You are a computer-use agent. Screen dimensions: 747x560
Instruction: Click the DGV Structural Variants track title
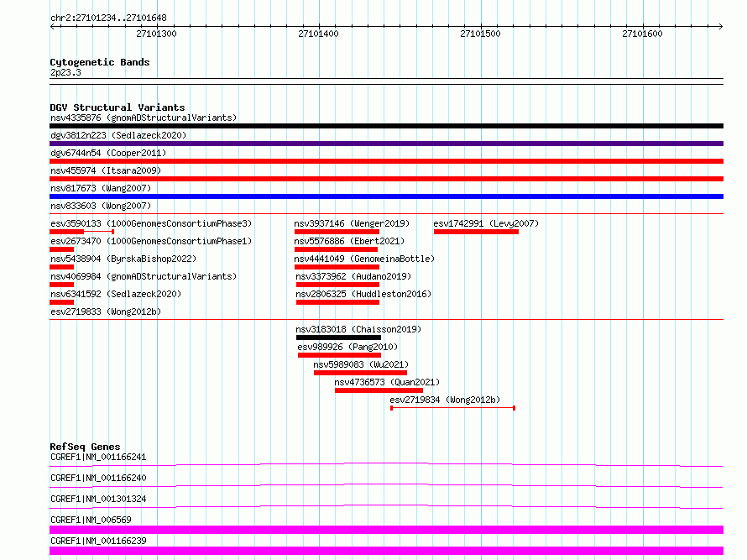click(x=118, y=107)
